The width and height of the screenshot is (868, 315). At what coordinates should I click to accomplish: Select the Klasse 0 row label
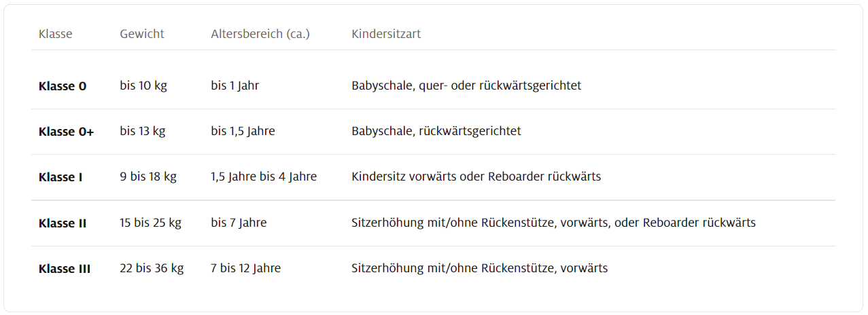point(63,86)
